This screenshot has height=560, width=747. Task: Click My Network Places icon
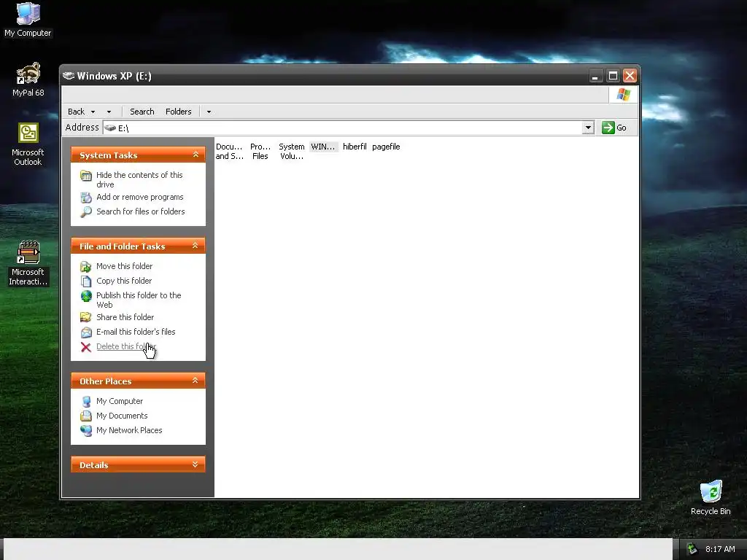pyautogui.click(x=86, y=430)
